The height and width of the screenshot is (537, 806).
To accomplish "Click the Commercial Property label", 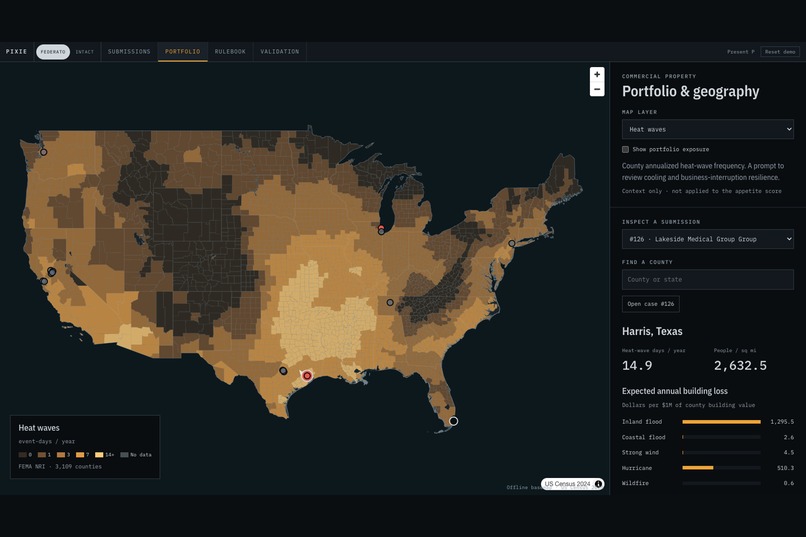I will click(x=659, y=76).
